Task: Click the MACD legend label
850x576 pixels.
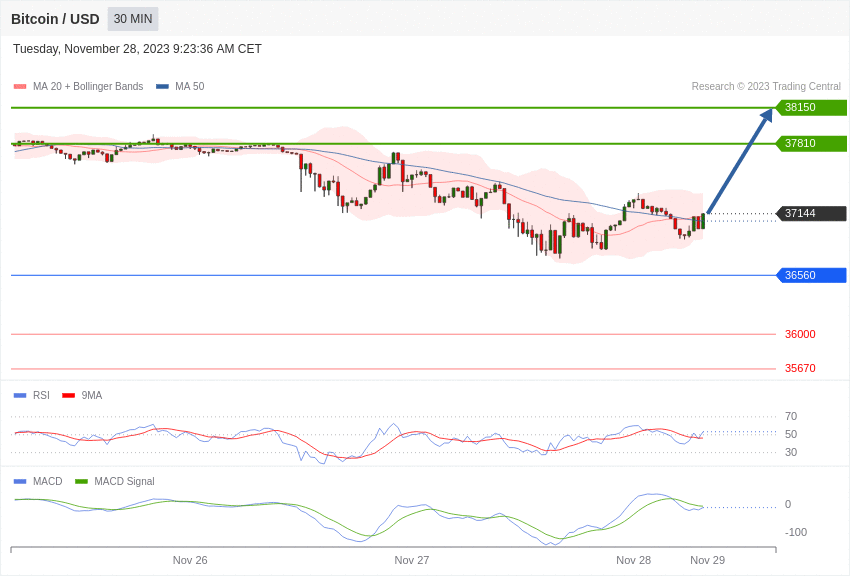Action: 48,481
